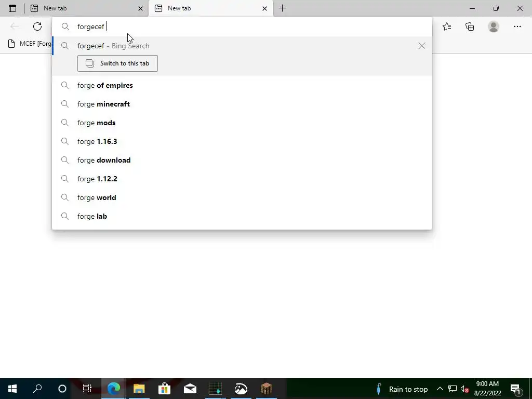This screenshot has height=399, width=532.
Task: Open the Collections icon
Action: [470, 26]
